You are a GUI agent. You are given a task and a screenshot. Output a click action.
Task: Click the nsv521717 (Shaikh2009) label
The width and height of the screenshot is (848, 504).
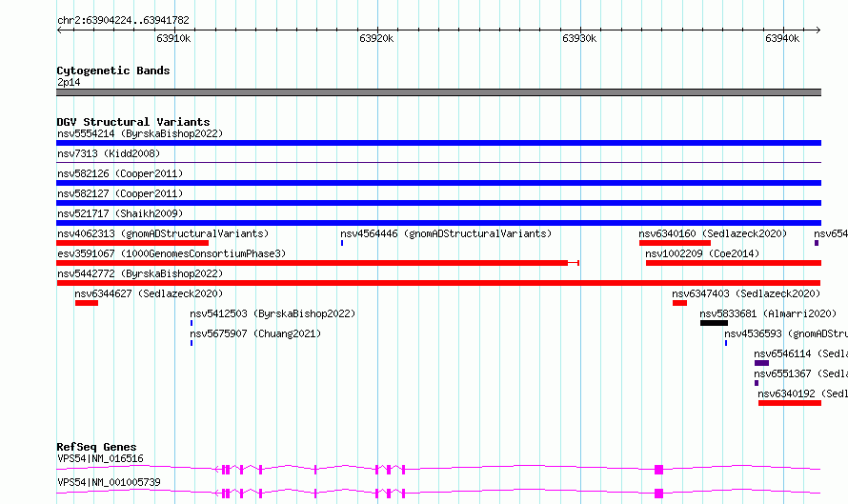point(120,213)
